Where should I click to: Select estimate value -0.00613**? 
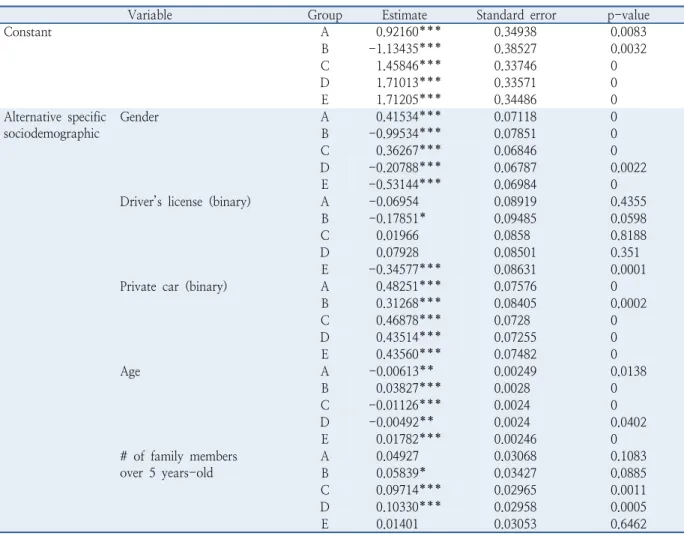[x=401, y=372]
